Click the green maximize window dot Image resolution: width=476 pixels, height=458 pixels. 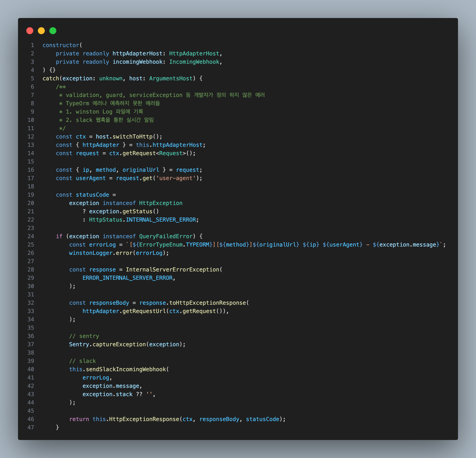click(x=53, y=31)
